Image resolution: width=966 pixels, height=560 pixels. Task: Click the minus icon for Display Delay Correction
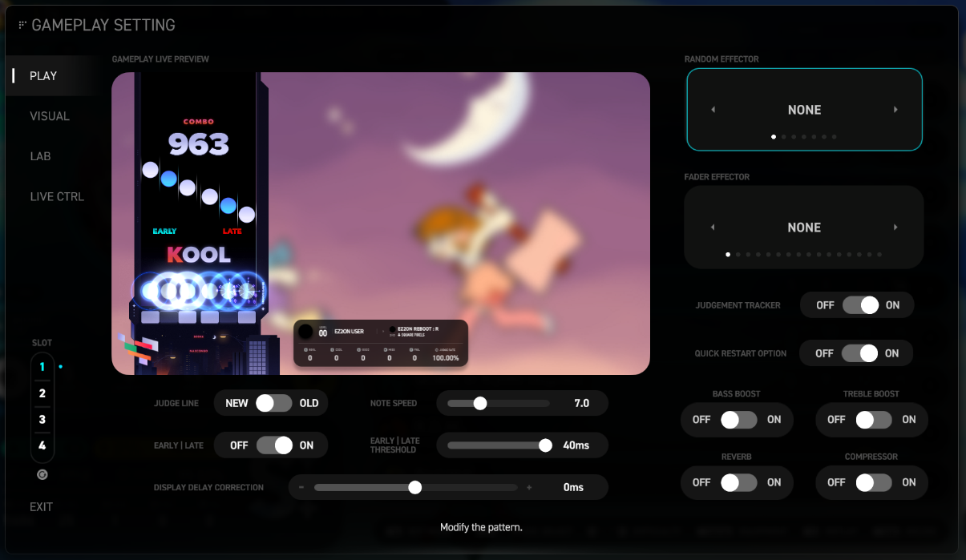pyautogui.click(x=301, y=487)
